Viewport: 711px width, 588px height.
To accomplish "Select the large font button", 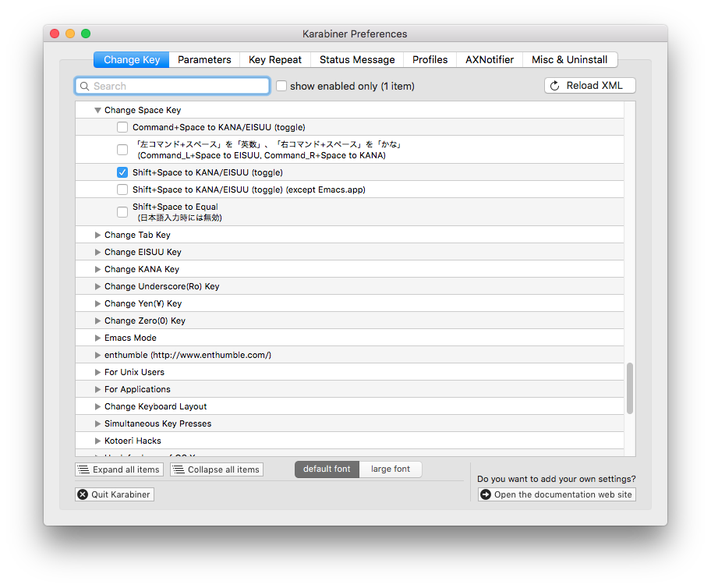I will click(x=390, y=469).
